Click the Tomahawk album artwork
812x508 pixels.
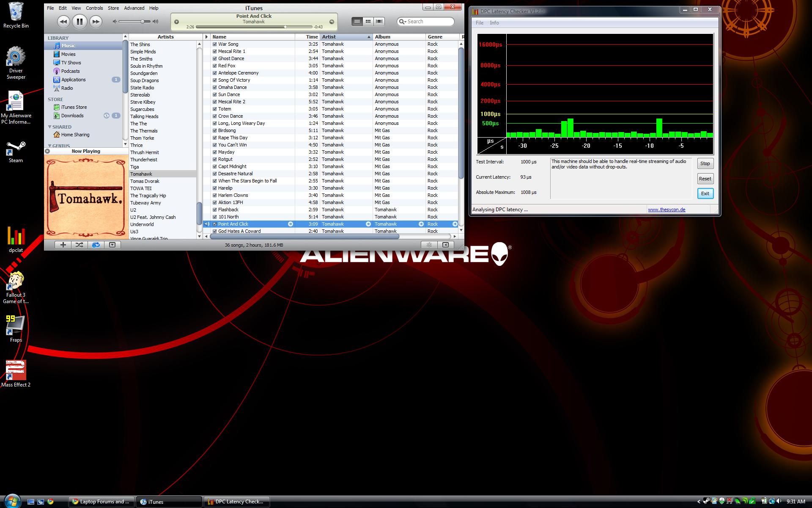pyautogui.click(x=86, y=197)
